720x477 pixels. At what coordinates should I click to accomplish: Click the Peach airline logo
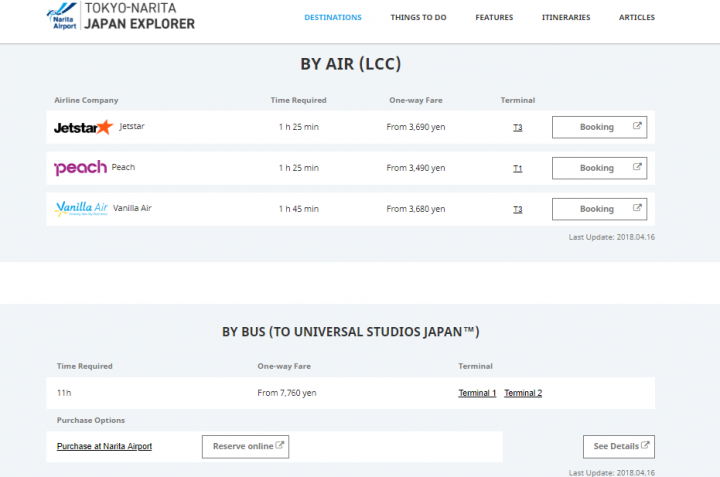[x=80, y=168]
